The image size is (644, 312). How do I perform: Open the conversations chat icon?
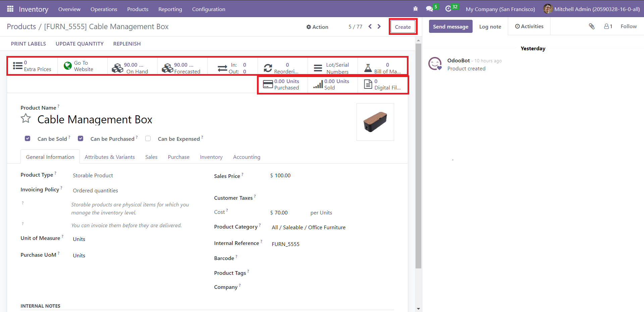pyautogui.click(x=429, y=9)
